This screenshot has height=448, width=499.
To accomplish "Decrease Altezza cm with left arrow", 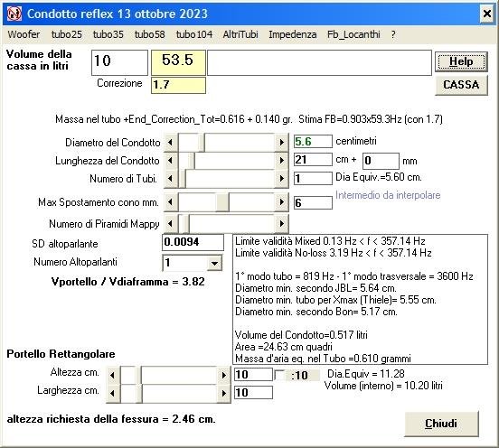I will coord(113,375).
